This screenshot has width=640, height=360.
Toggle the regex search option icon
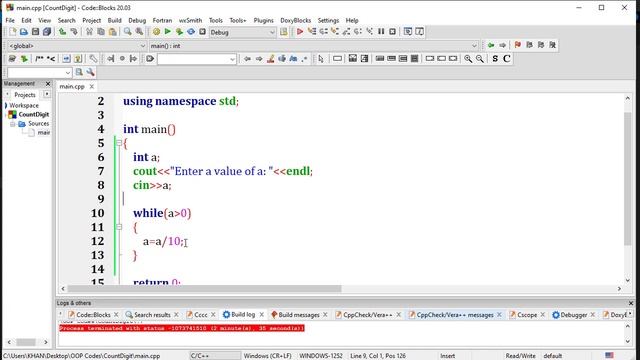pyautogui.click(x=304, y=59)
